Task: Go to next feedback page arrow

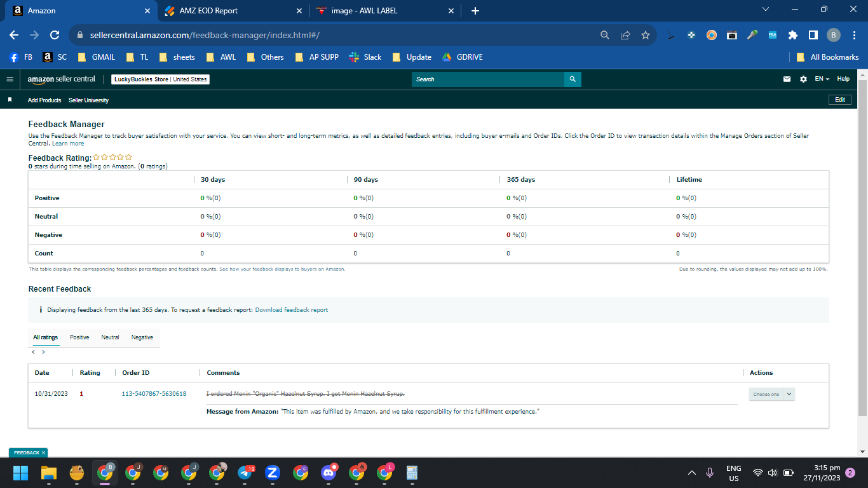Action: 43,352
